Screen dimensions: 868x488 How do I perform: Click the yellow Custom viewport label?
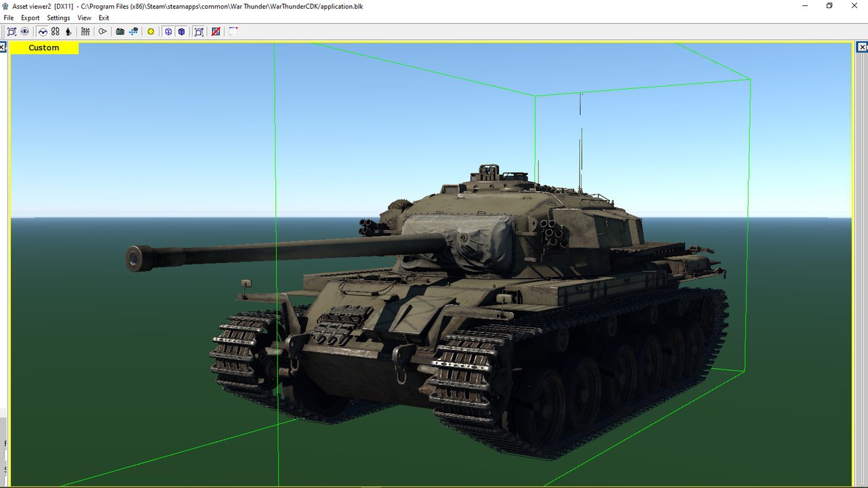pos(44,48)
